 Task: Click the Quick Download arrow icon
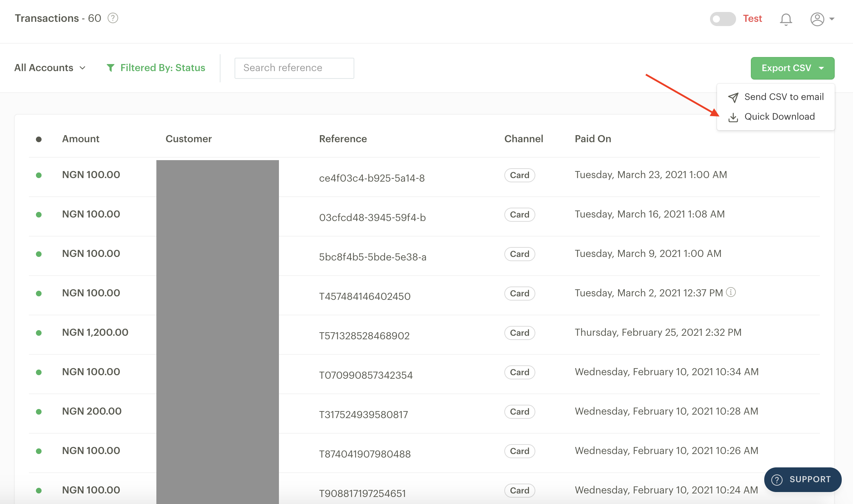pyautogui.click(x=733, y=117)
